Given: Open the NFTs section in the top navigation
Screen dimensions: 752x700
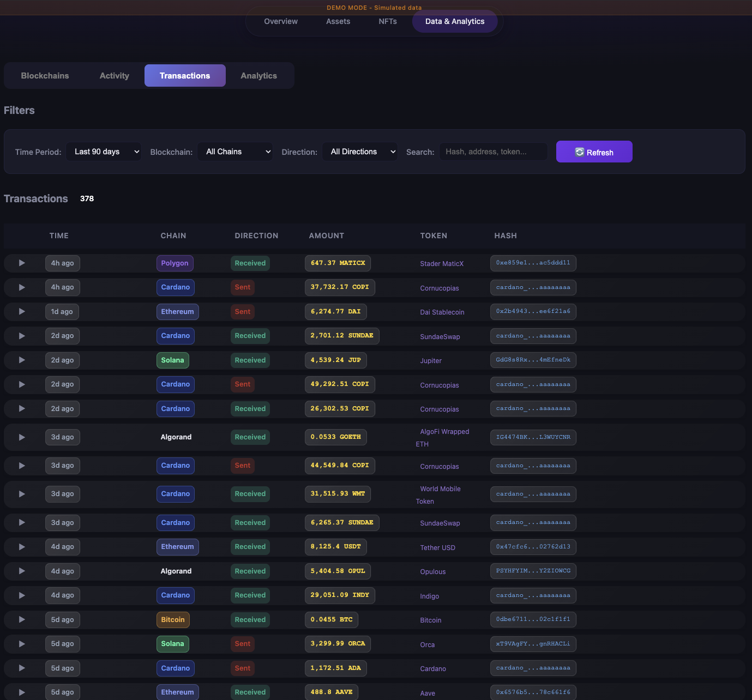Looking at the screenshot, I should coord(387,21).
